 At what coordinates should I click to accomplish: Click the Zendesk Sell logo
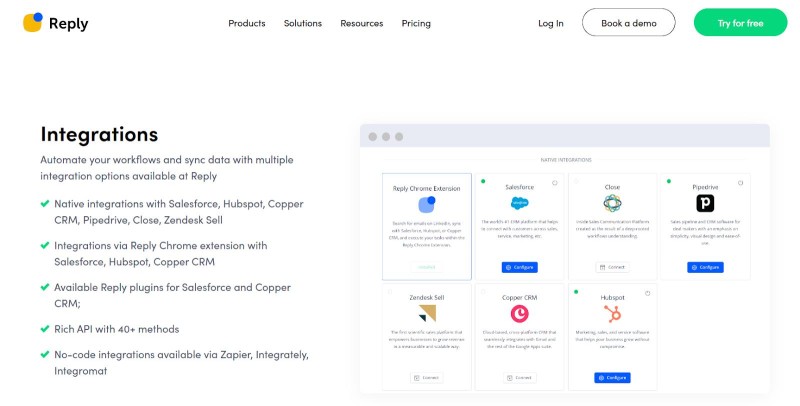427,314
